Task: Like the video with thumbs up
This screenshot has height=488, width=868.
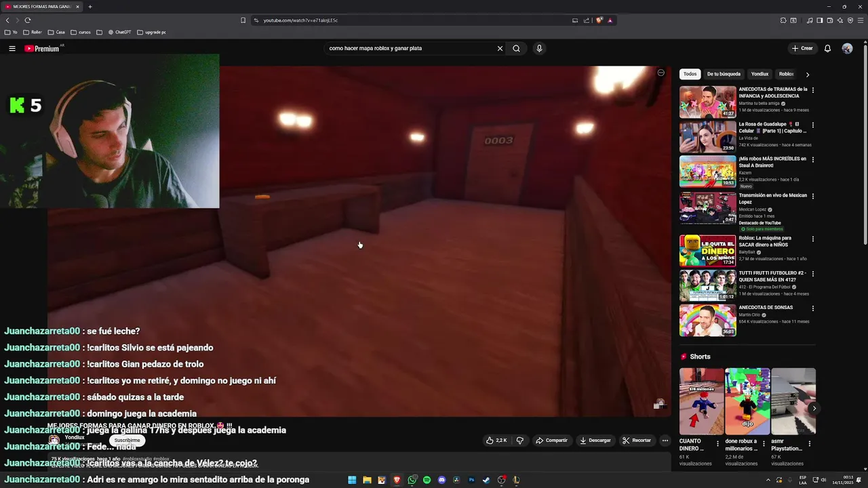Action: point(497,441)
